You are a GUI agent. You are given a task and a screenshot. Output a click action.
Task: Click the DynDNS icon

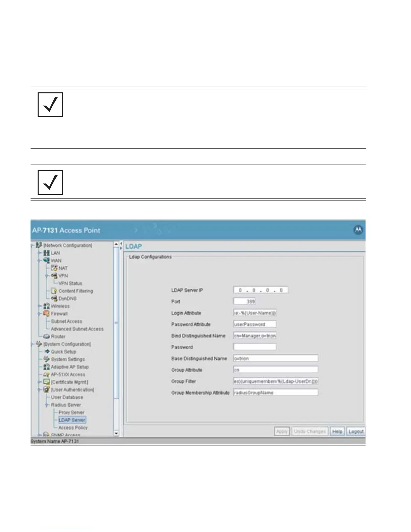[x=54, y=299]
